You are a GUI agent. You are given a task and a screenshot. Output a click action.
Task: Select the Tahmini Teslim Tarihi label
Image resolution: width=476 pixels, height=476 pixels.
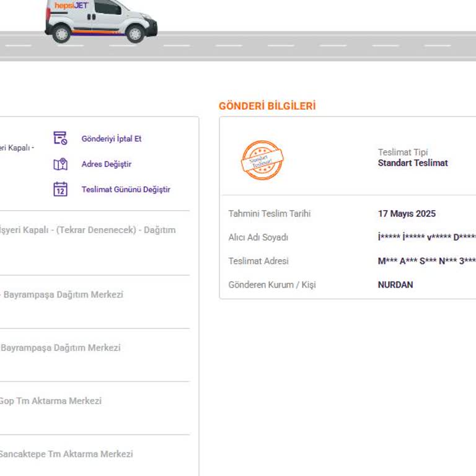pos(269,214)
